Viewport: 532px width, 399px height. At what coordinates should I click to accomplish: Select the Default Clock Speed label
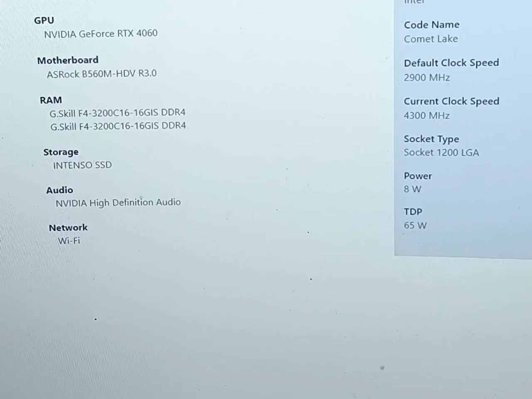point(451,63)
